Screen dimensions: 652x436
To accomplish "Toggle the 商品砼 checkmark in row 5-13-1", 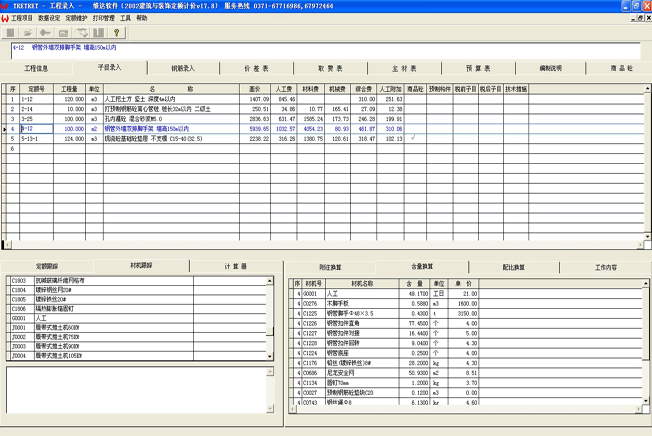I will [x=413, y=138].
